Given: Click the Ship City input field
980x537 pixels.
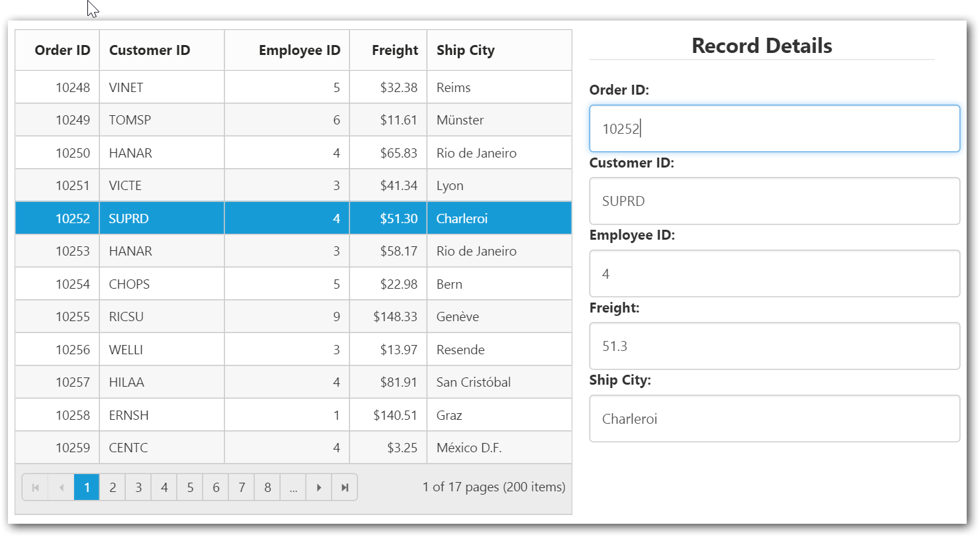Looking at the screenshot, I should point(774,418).
